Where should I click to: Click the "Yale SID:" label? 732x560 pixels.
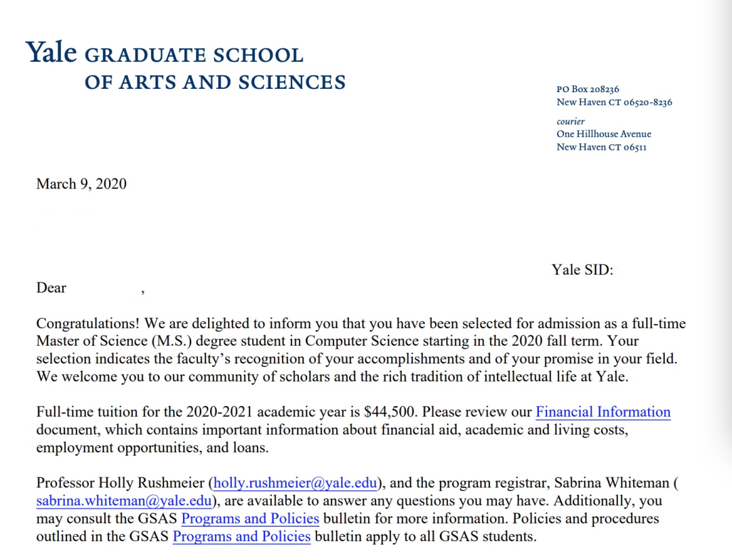point(582,271)
